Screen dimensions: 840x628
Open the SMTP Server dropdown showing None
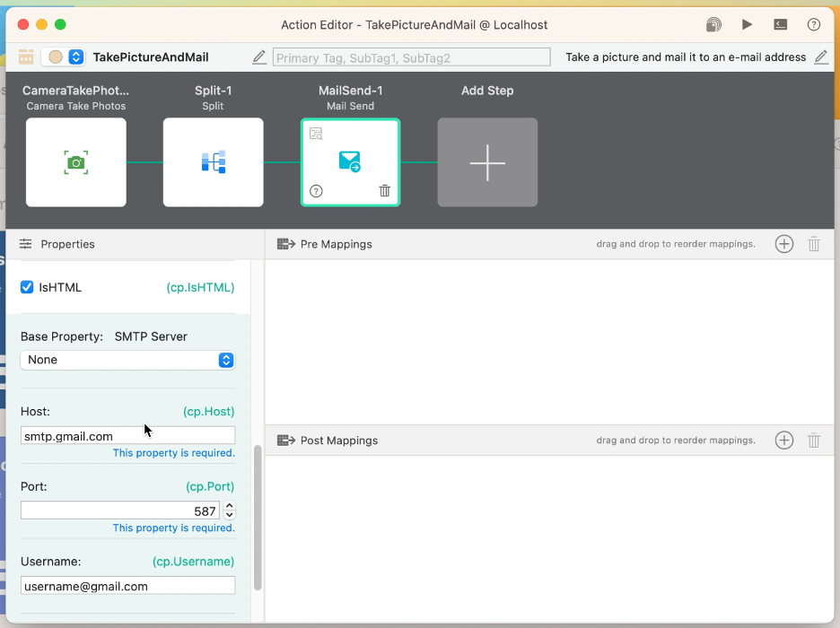pyautogui.click(x=127, y=359)
